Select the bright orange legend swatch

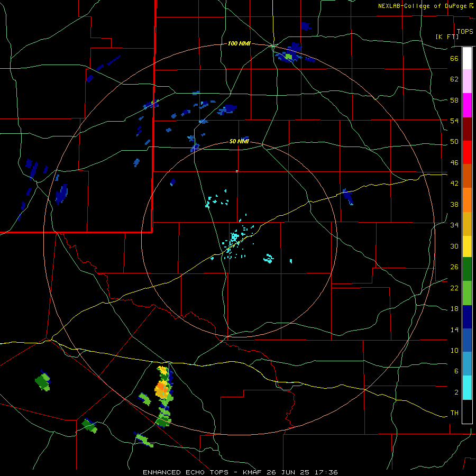tap(467, 200)
